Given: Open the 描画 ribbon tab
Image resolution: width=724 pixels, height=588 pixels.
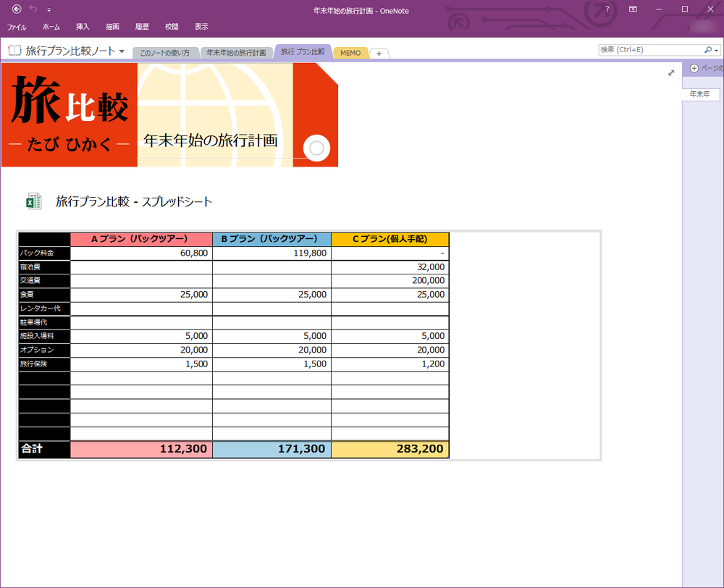Looking at the screenshot, I should pos(112,27).
